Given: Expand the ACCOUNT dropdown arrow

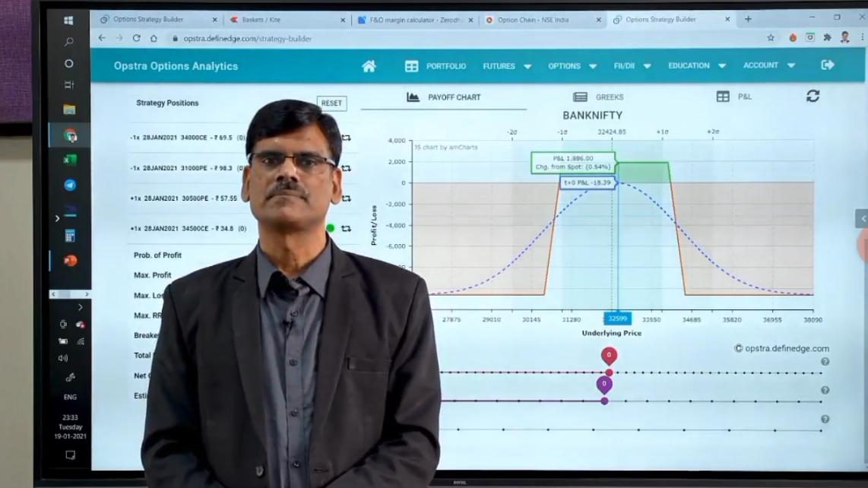Looking at the screenshot, I should coord(791,65).
